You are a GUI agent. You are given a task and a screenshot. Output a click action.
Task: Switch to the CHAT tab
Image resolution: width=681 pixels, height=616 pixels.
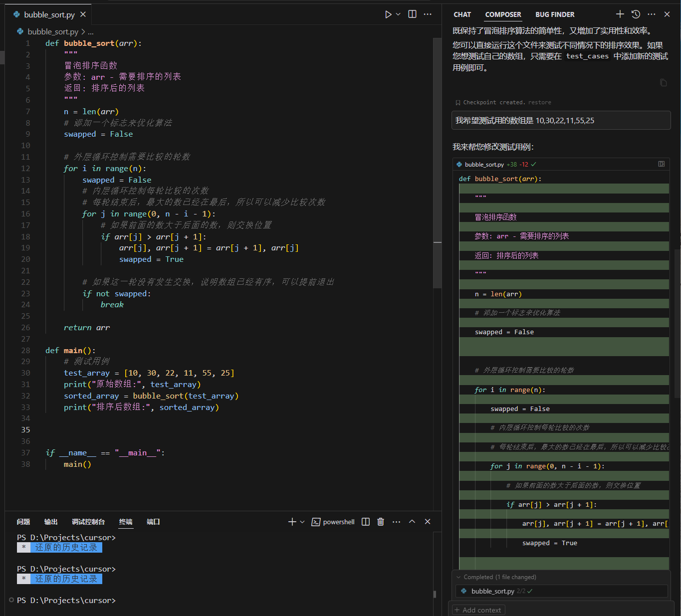coord(462,14)
